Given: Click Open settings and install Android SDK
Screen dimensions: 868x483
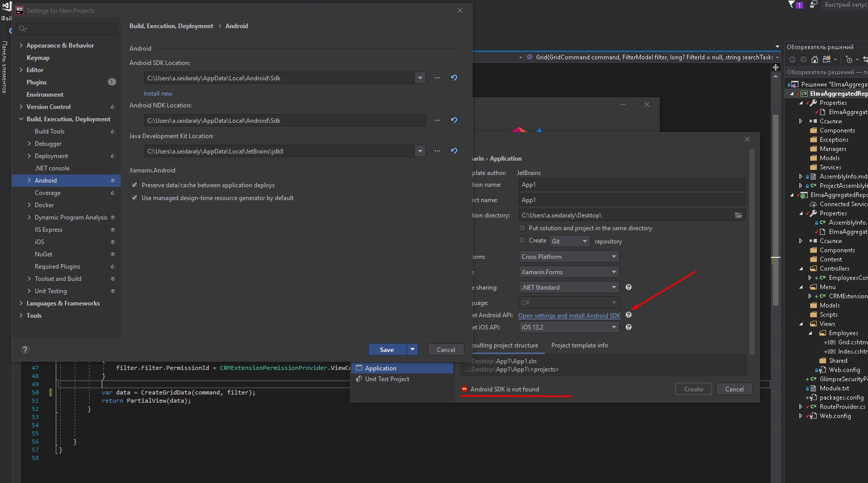Looking at the screenshot, I should point(569,316).
